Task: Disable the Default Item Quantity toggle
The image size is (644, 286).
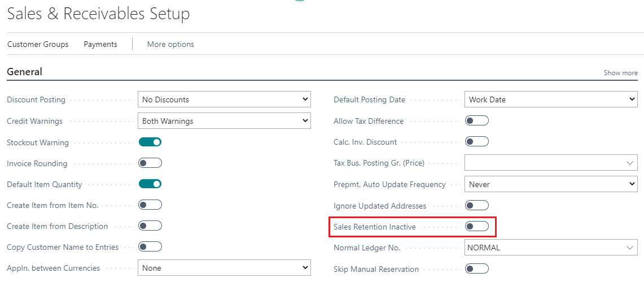Action: 150,184
